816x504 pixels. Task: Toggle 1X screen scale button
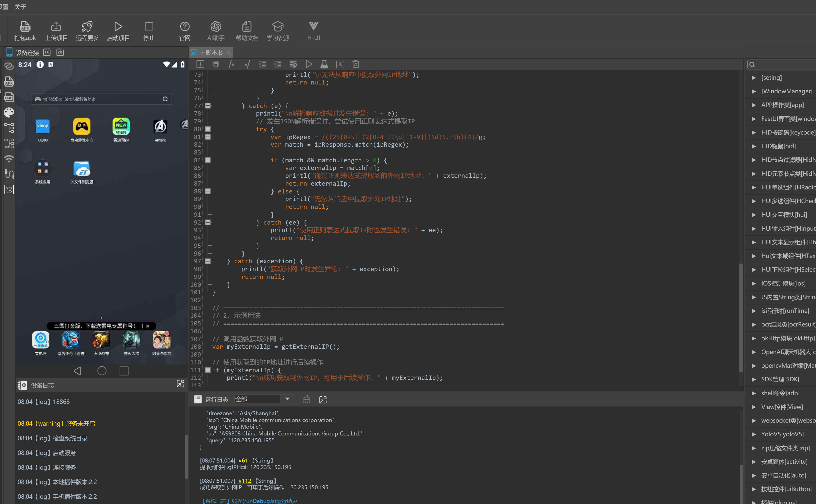click(x=47, y=52)
